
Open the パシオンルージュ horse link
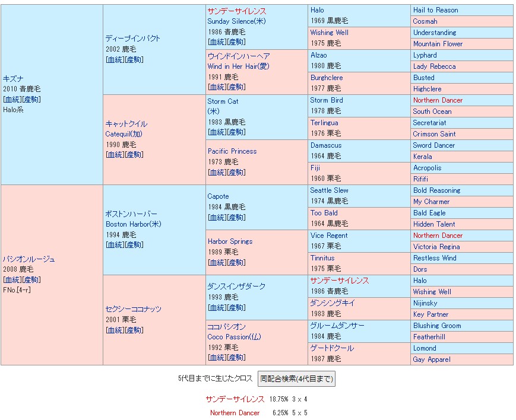(x=29, y=259)
